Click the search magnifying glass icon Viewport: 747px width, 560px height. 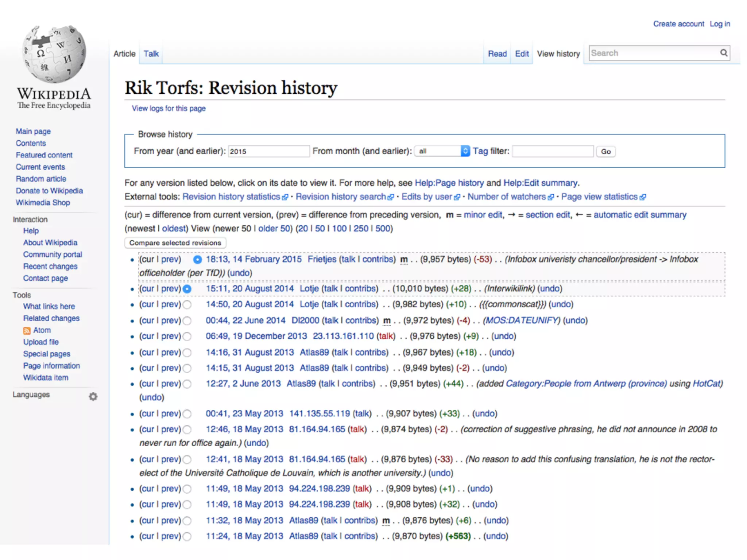coord(724,53)
